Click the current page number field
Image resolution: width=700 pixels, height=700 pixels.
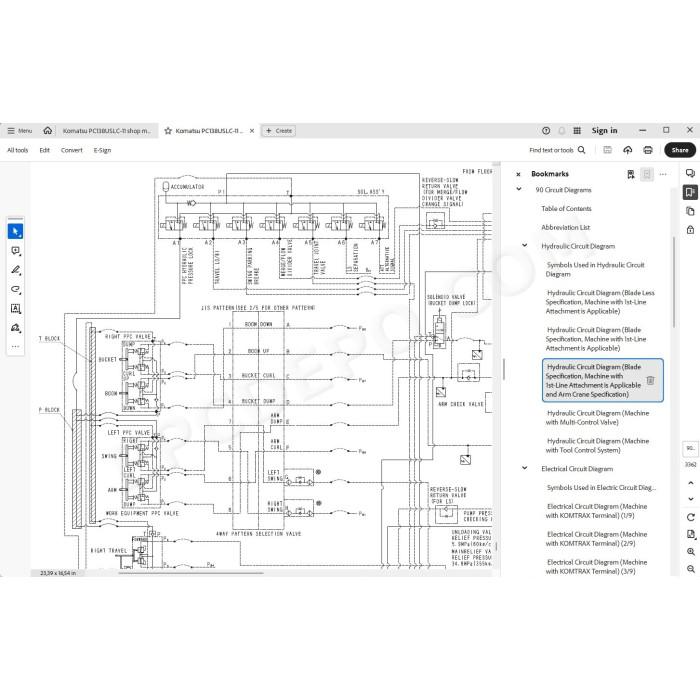tap(691, 448)
